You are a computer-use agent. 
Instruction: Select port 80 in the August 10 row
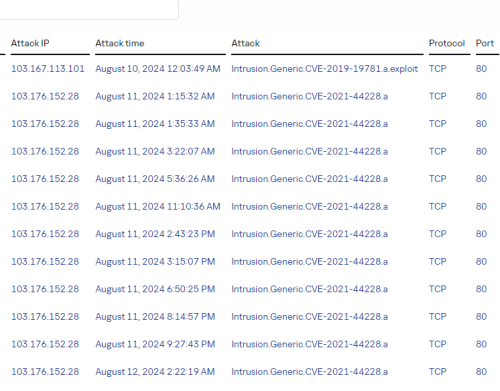click(481, 69)
